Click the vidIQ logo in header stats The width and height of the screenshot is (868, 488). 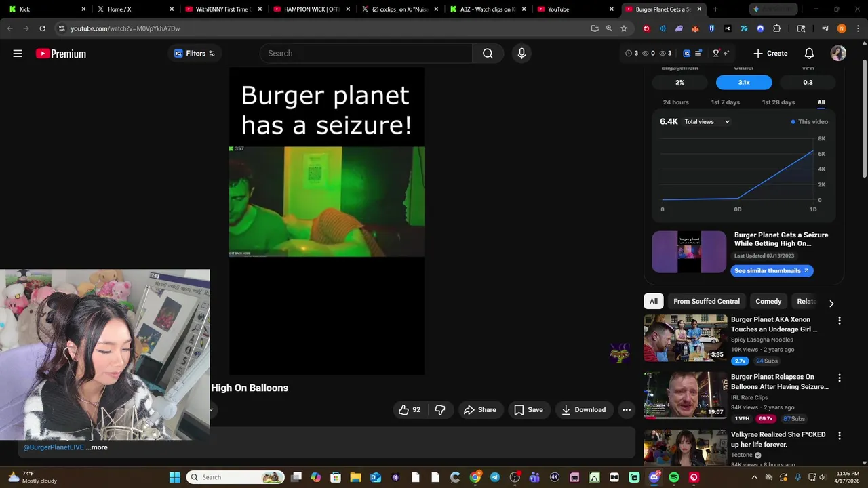686,54
